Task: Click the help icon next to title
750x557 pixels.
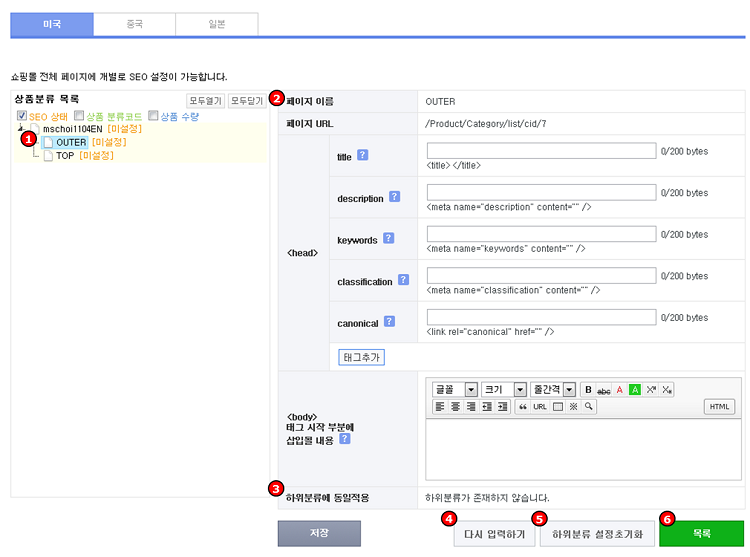Action: pos(363,155)
